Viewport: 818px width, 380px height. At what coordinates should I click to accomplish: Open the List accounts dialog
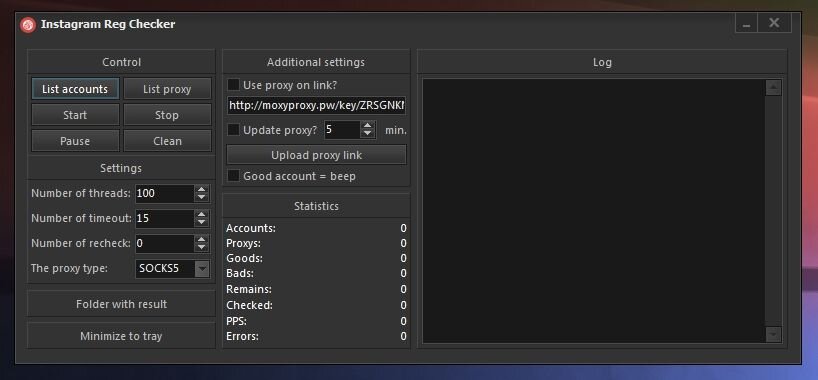pyautogui.click(x=75, y=89)
